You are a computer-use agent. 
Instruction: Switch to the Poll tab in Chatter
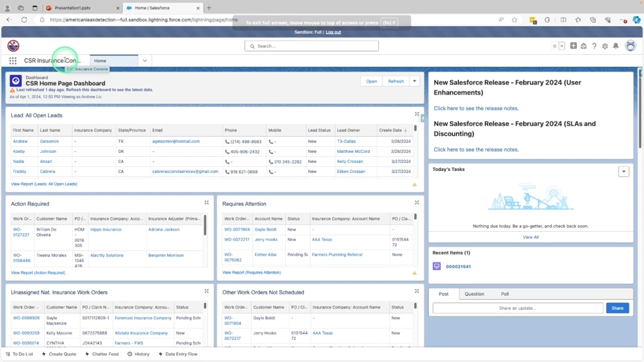pos(504,294)
